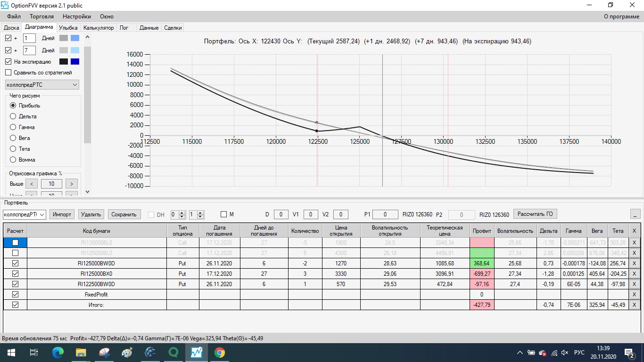
Task: Open the Файл menu
Action: point(14,16)
